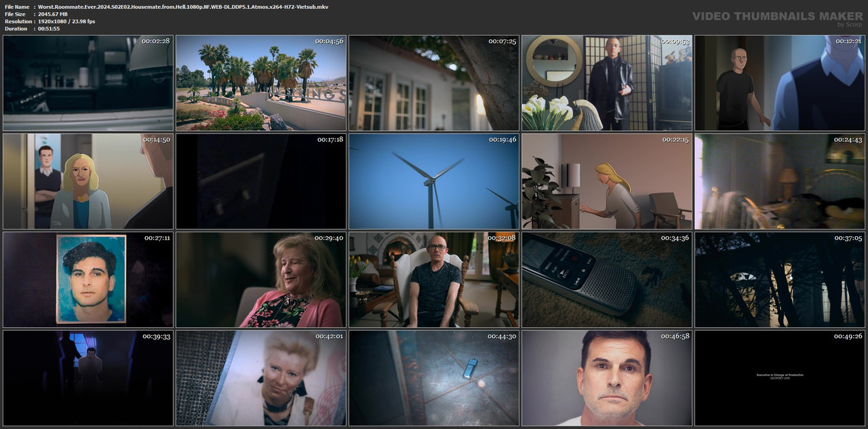Open the palm trees thumbnail at 00:04:56
This screenshot has width=868, height=429.
(x=261, y=83)
